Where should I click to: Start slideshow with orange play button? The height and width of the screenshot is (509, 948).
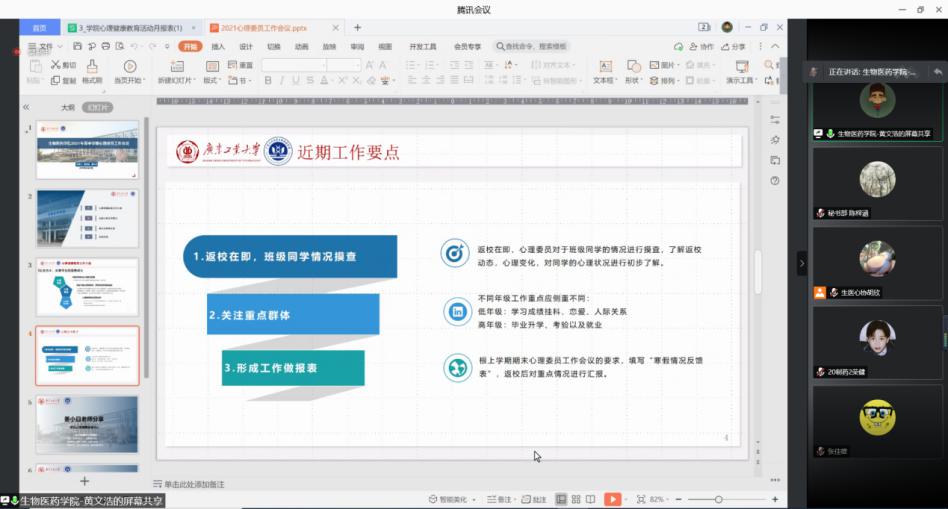(x=612, y=499)
